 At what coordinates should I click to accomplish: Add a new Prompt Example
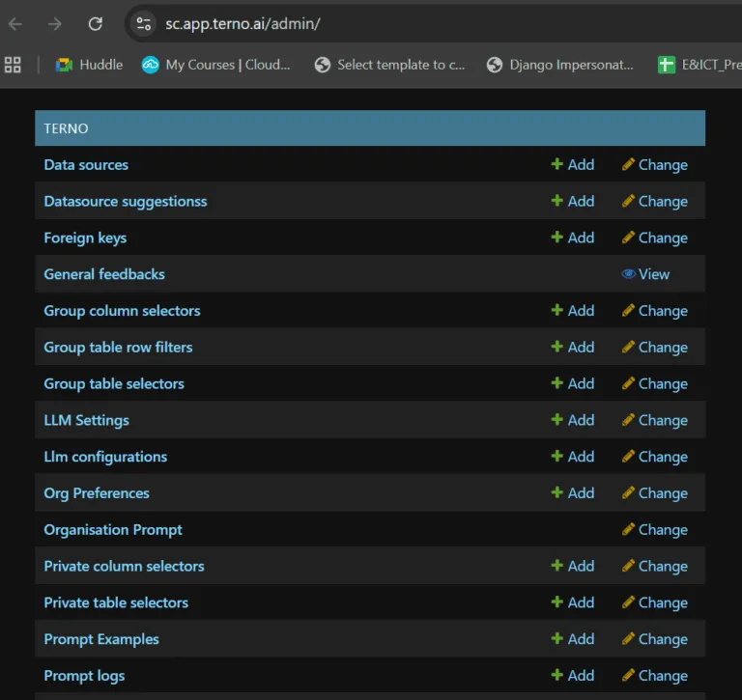(573, 639)
